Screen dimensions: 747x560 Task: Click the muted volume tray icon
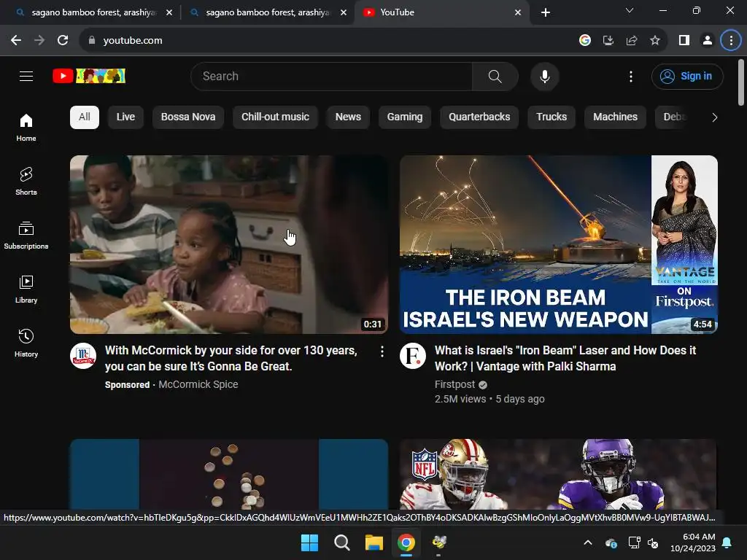[x=653, y=542]
